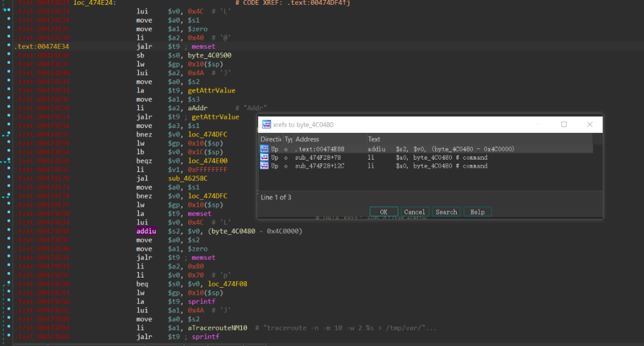
Task: Click breakpoint dot beside .text:00474E34 line
Action: 8,45
